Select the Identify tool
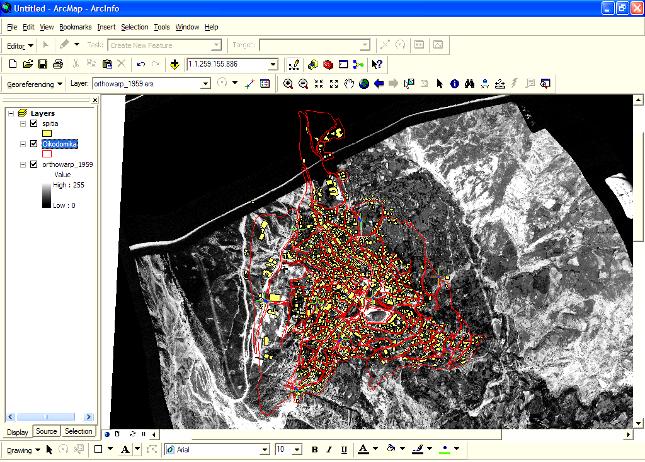The image size is (645, 462). point(455,84)
